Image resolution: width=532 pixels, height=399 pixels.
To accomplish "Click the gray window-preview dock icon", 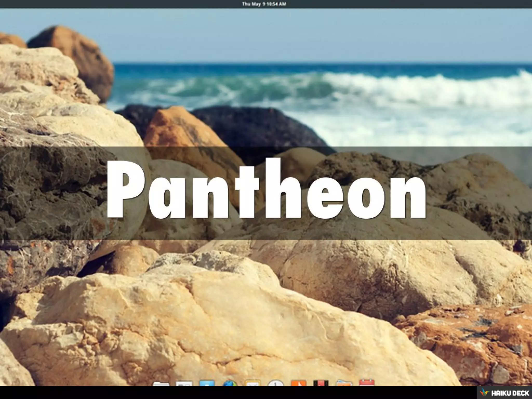I will (184, 383).
